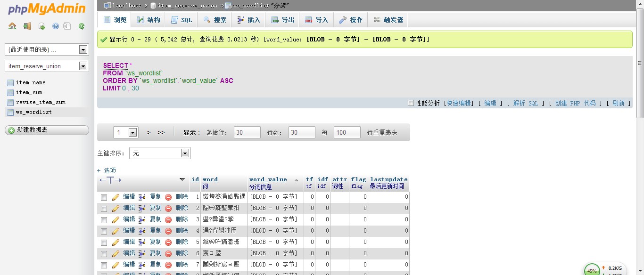Click pencil edit icon for row 1
644x275 pixels.
click(116, 197)
